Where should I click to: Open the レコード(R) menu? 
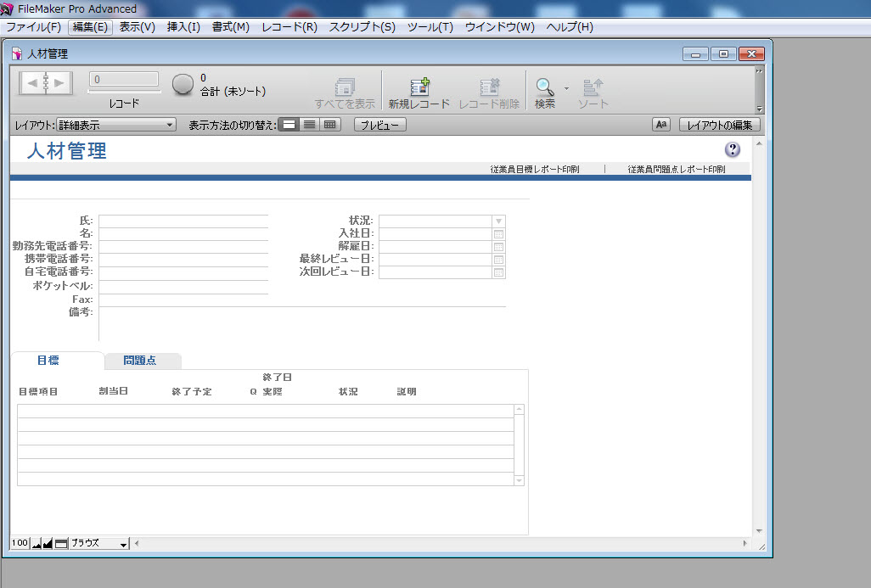tap(289, 27)
